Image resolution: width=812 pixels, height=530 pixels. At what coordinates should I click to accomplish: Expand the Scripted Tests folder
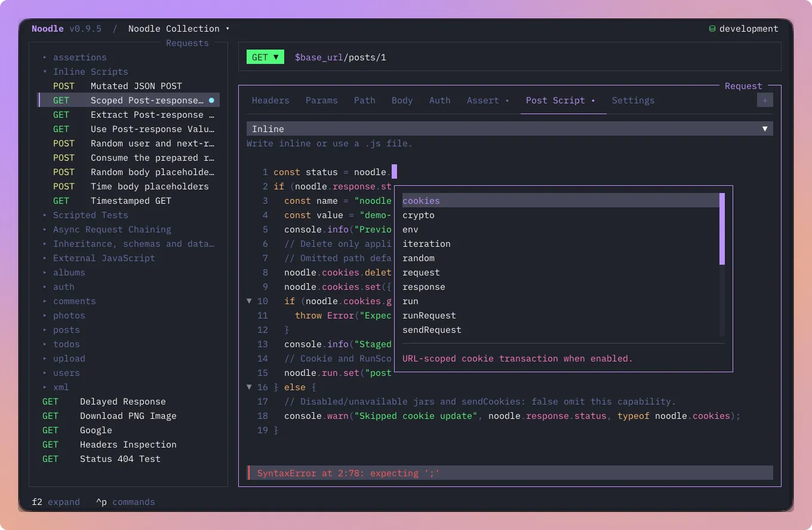pos(85,215)
